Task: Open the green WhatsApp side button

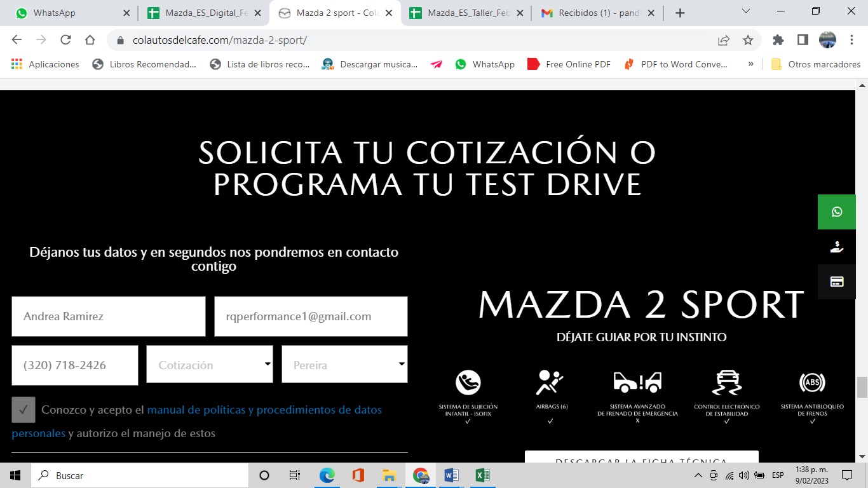Action: coord(836,212)
